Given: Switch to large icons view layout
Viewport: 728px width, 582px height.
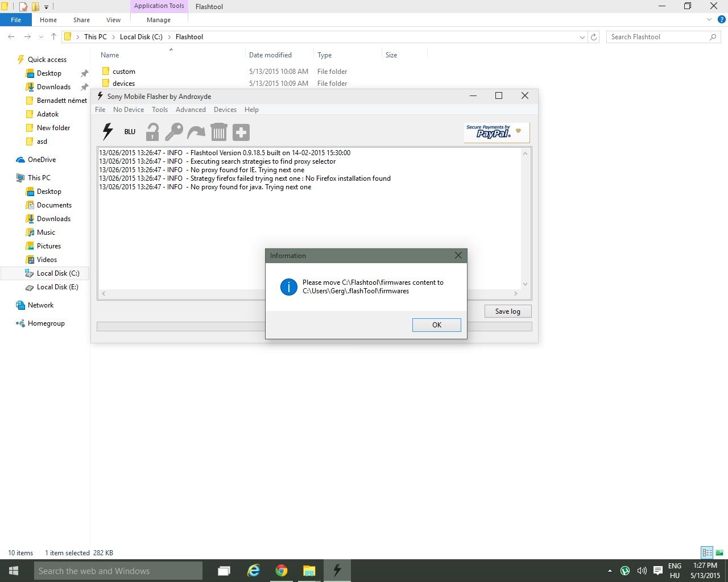Looking at the screenshot, I should (x=719, y=552).
